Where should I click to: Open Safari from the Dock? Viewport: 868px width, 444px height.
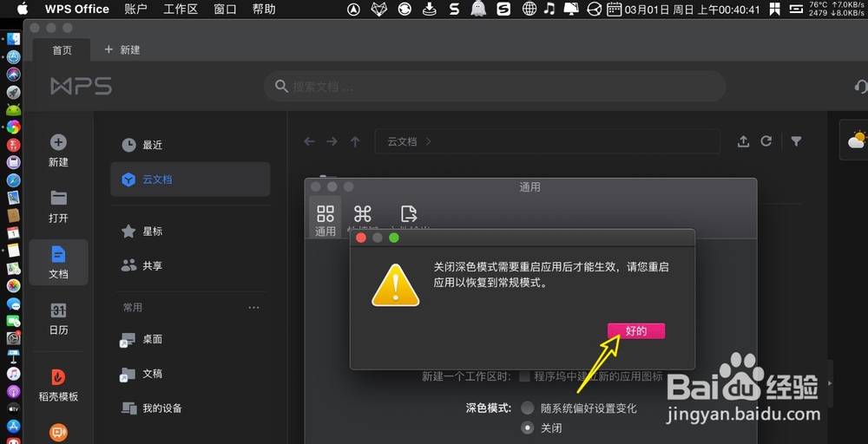pyautogui.click(x=13, y=180)
